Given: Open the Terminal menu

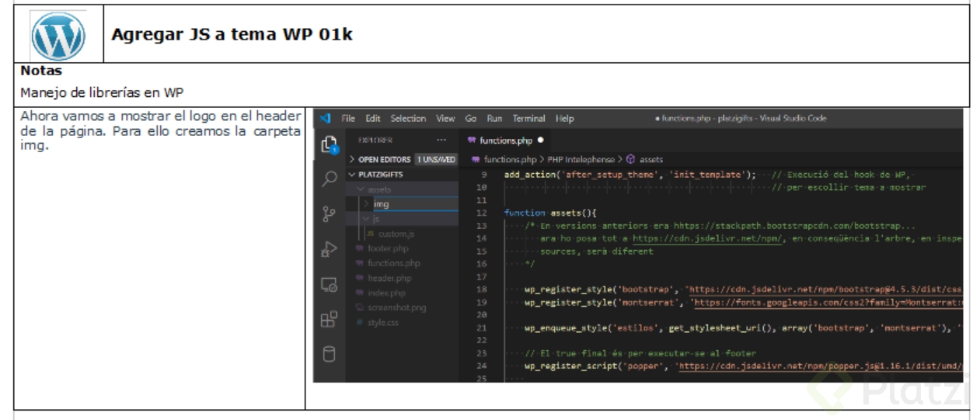Looking at the screenshot, I should coord(528,118).
